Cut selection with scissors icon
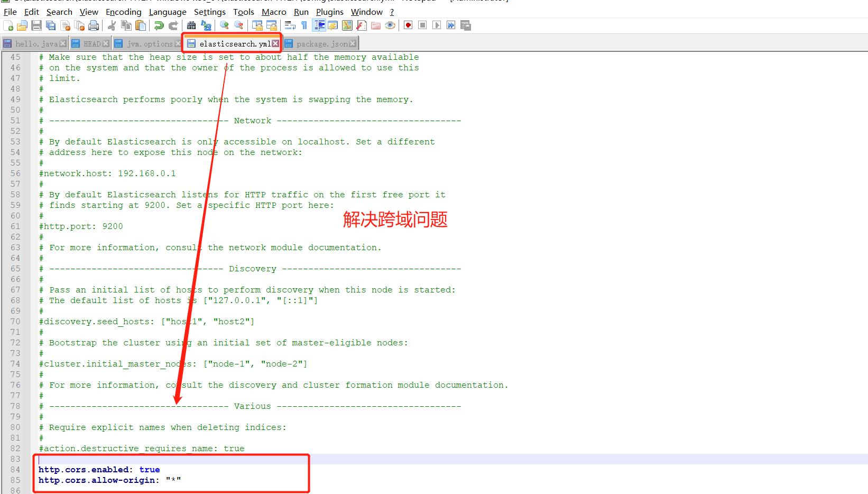The height and width of the screenshot is (494, 868). coord(112,25)
